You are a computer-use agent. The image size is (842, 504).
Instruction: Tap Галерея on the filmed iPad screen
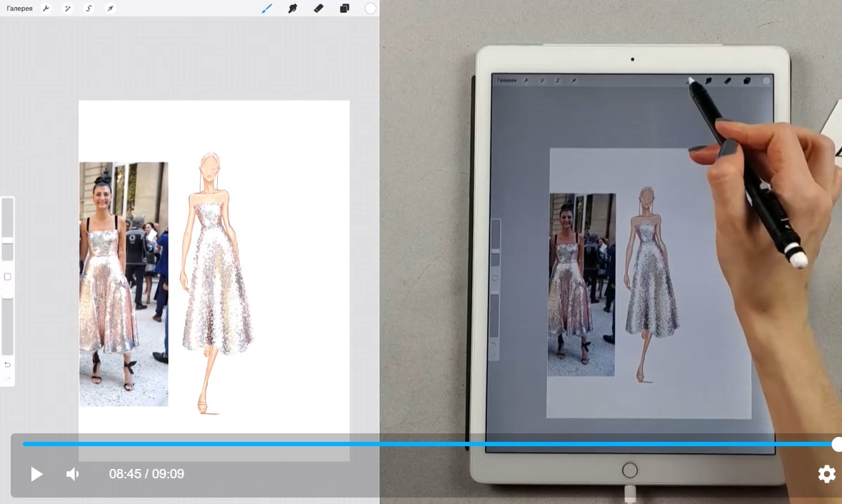tap(506, 81)
